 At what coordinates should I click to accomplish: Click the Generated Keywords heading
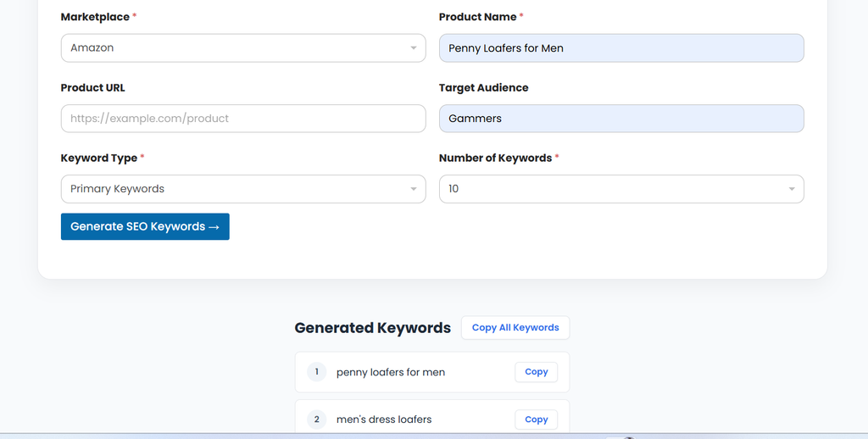(373, 328)
